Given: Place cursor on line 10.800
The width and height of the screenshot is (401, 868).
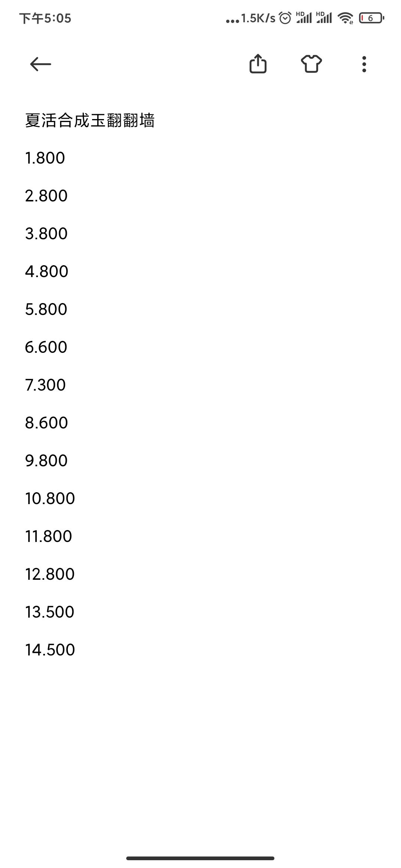Looking at the screenshot, I should [x=50, y=499].
